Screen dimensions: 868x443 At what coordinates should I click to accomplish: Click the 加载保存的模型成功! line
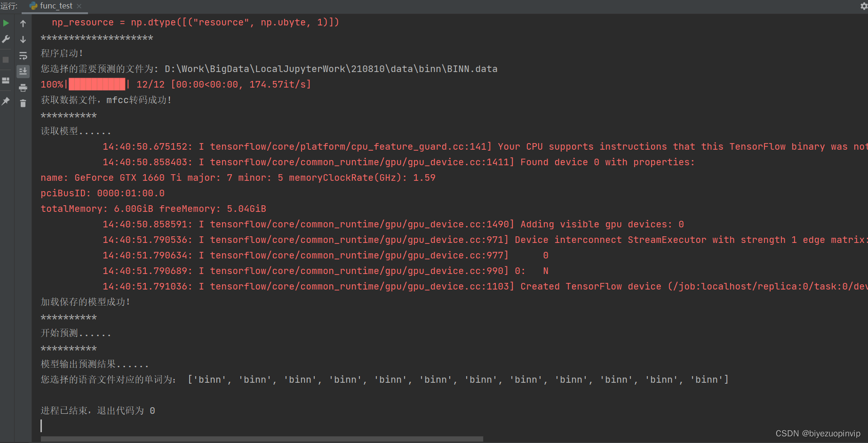[86, 302]
